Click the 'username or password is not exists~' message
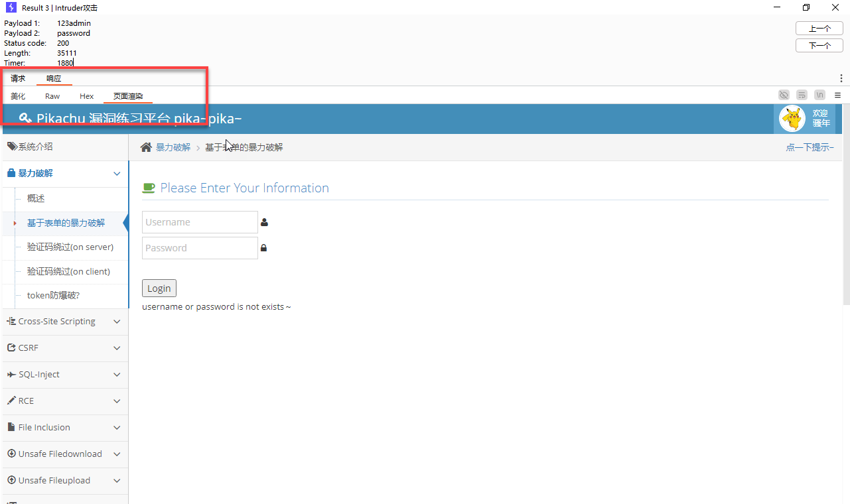This screenshot has height=504, width=850. [216, 307]
